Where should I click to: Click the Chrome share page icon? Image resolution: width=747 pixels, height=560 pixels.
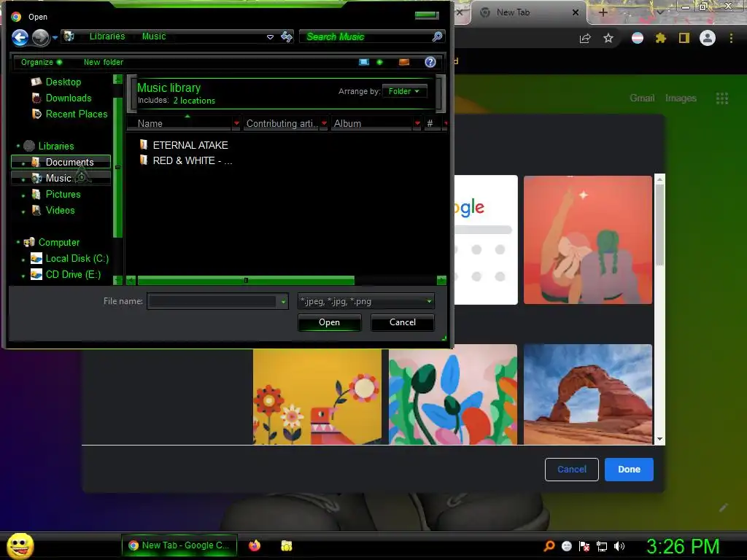point(585,39)
